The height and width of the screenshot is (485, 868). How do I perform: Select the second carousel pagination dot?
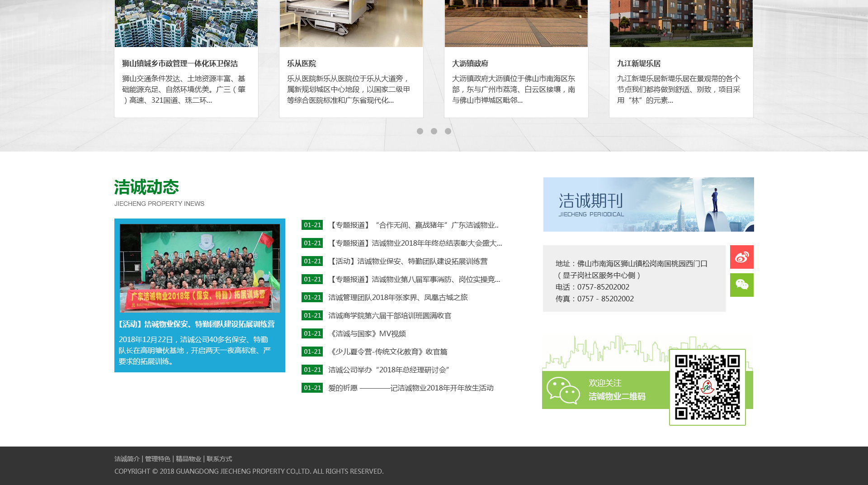434,131
